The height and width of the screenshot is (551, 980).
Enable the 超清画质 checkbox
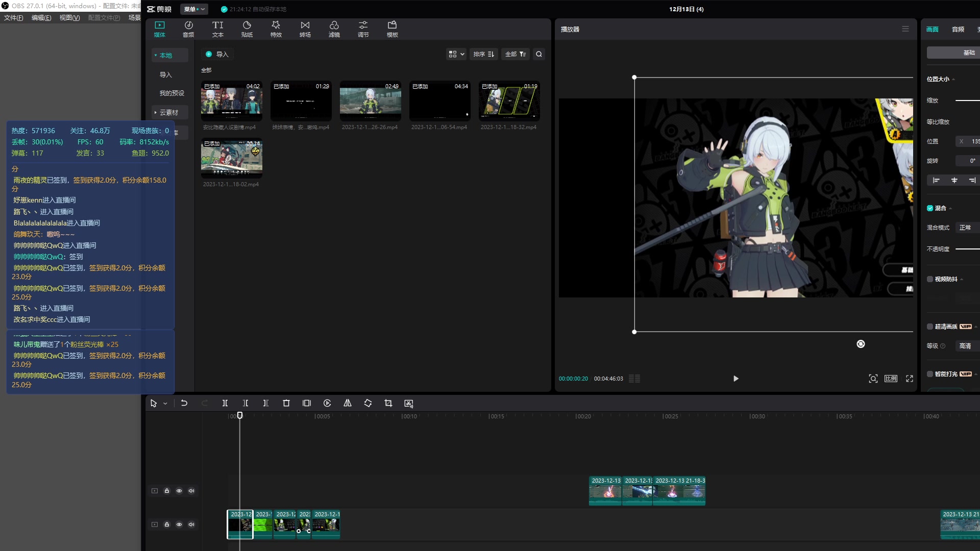[930, 327]
